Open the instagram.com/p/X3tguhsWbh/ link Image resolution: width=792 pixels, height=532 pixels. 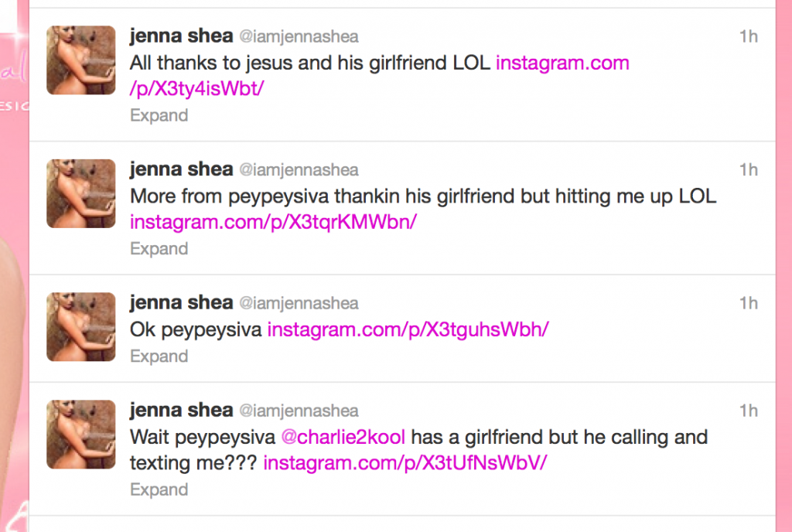point(408,329)
